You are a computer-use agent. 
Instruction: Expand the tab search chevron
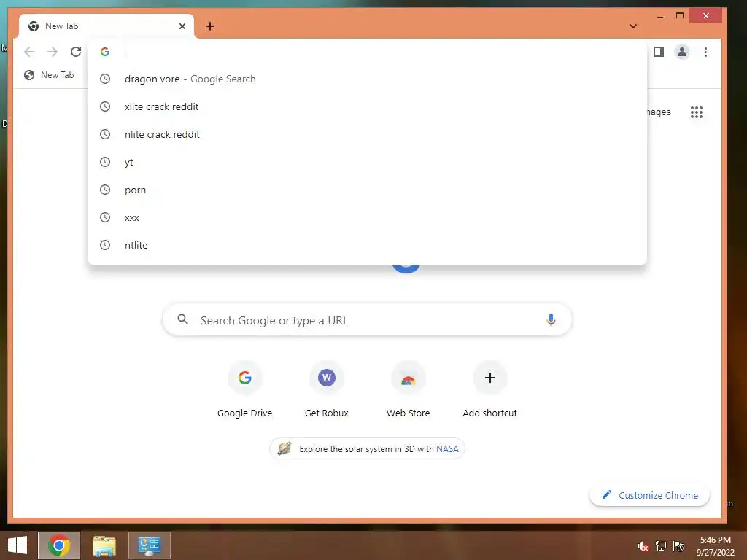click(633, 26)
